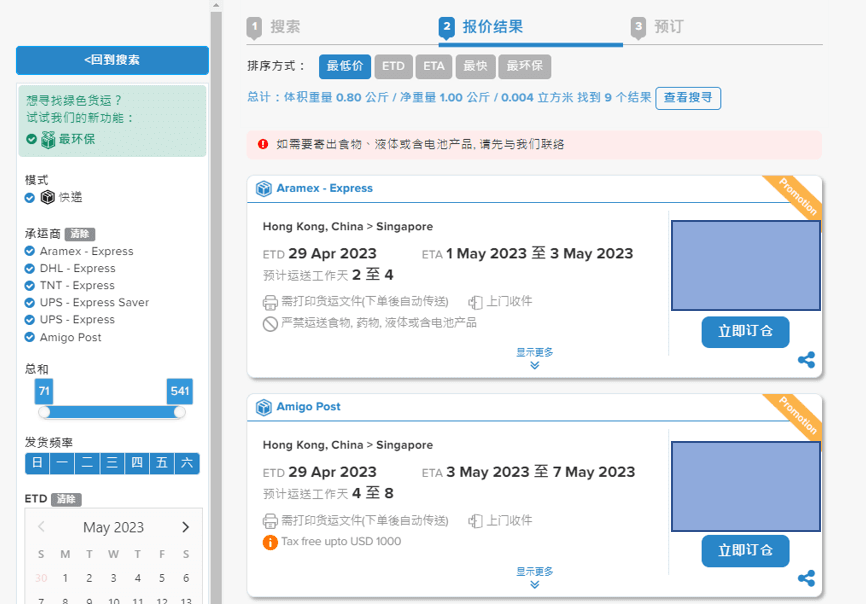Uncheck the TNT - Express carrier filter
Image resolution: width=866 pixels, height=606 pixels.
30,286
